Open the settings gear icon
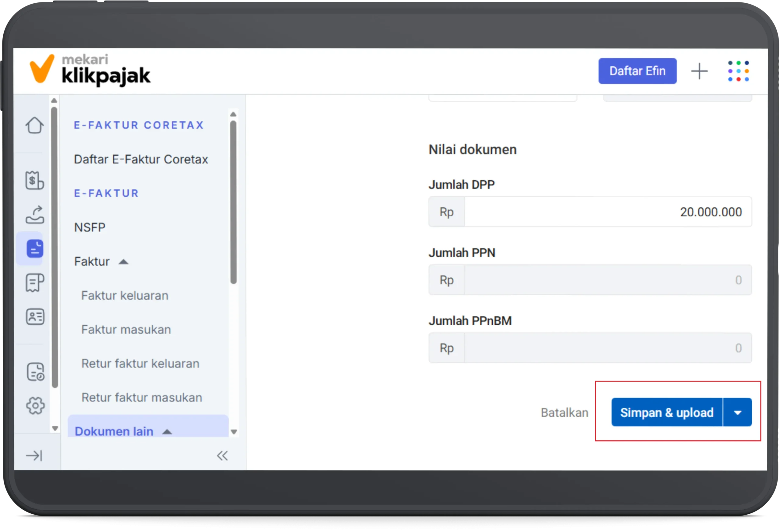The height and width of the screenshot is (532, 780). click(x=35, y=406)
